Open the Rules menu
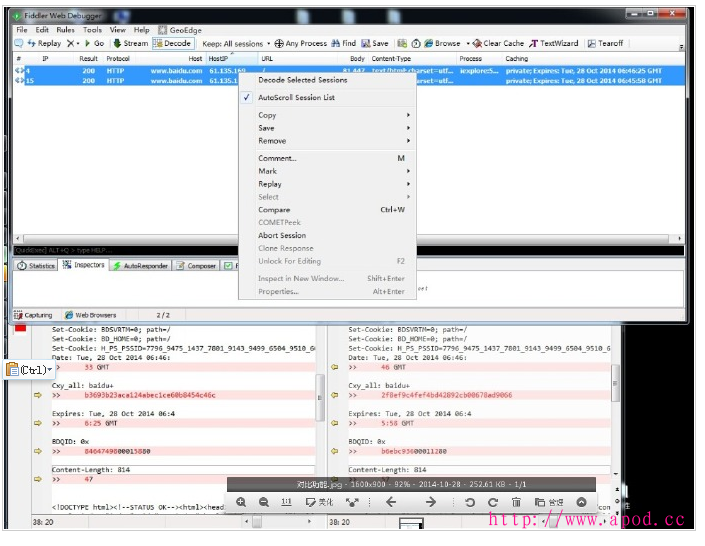The image size is (705, 546). [x=65, y=30]
